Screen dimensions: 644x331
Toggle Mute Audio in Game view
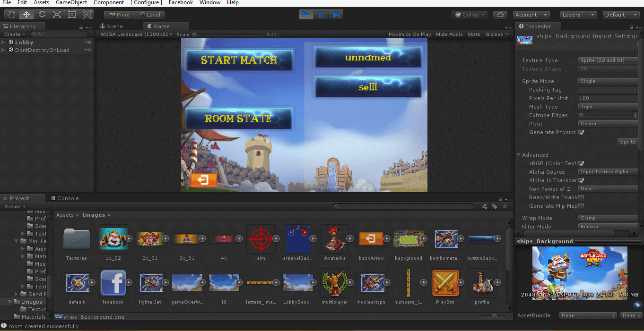[x=449, y=34]
